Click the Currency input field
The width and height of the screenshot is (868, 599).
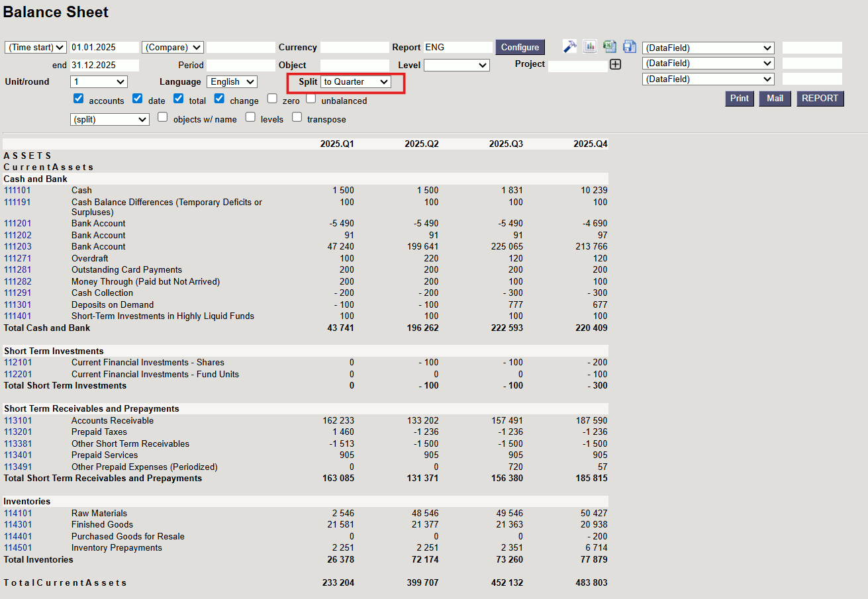point(355,48)
